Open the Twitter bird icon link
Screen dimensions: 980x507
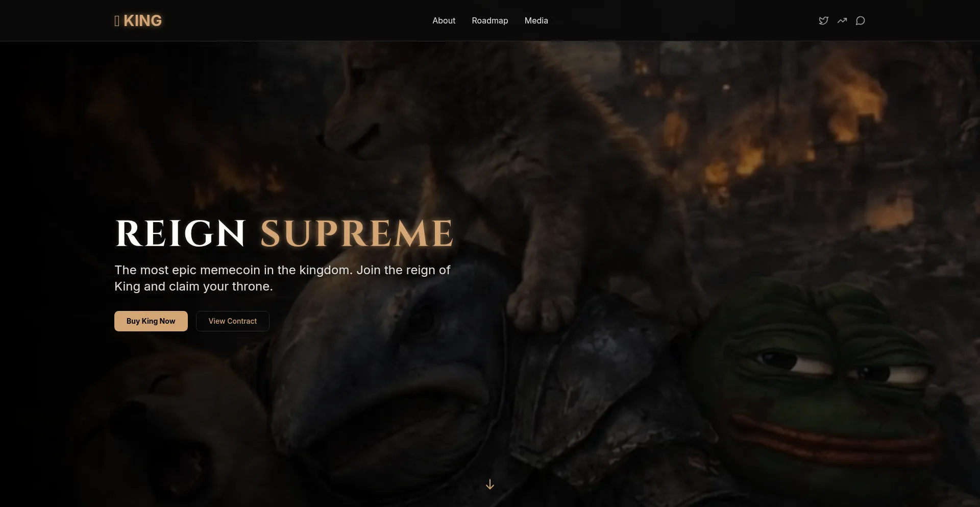pos(823,21)
